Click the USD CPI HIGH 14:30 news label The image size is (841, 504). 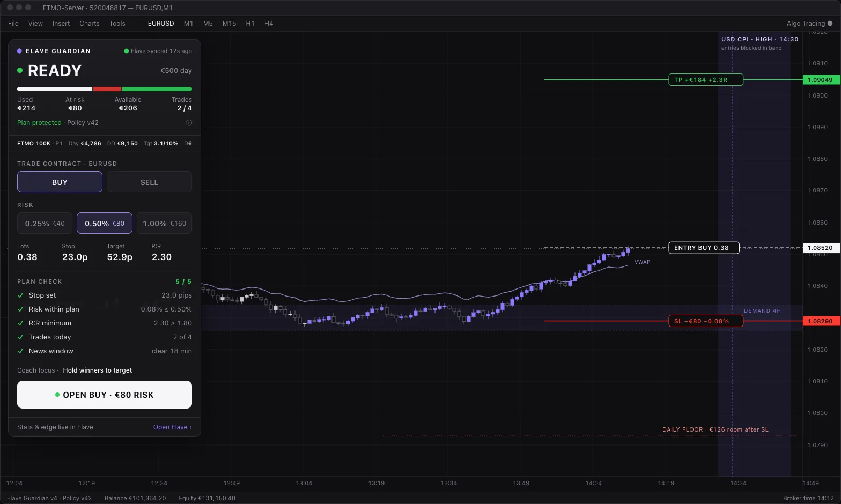click(x=759, y=39)
